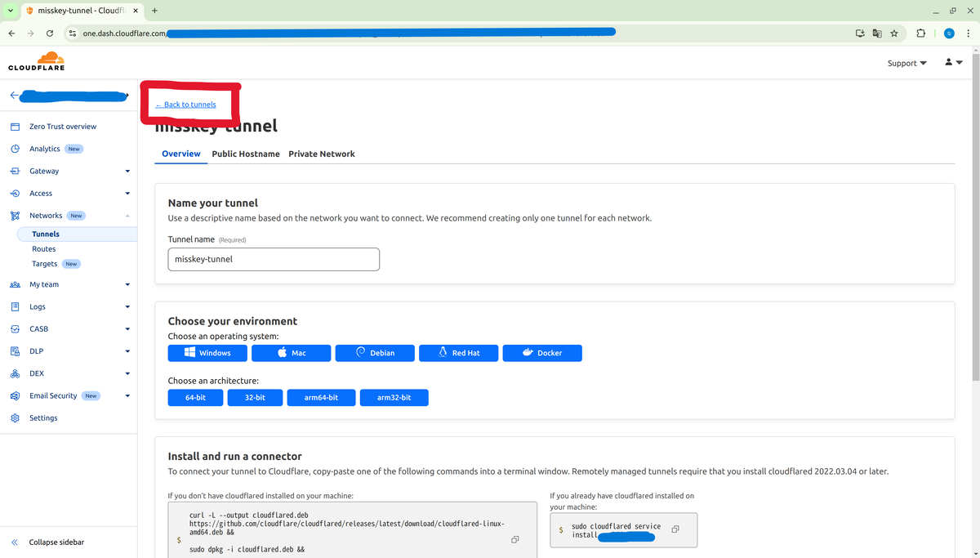
Task: Click the DEX icon in the sidebar
Action: (15, 373)
